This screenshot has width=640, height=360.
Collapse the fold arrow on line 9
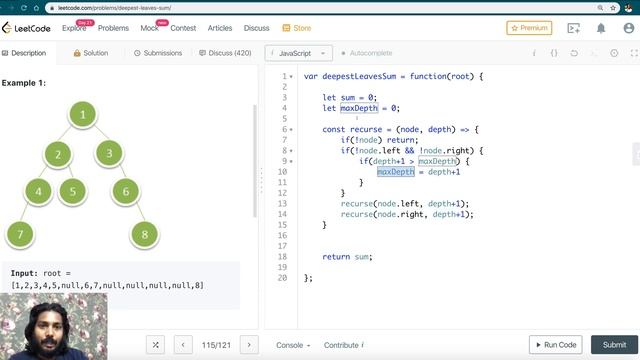point(291,161)
